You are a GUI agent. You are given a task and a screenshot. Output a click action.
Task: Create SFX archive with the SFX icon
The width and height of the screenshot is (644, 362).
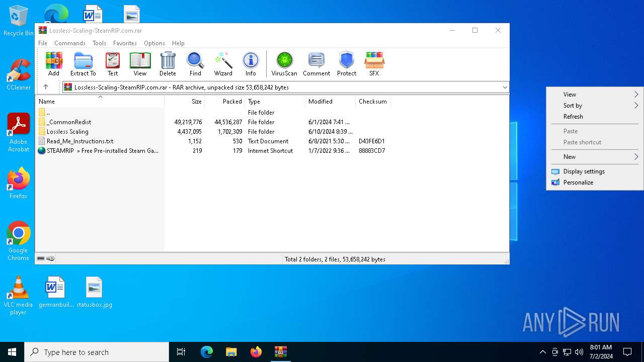tap(374, 64)
